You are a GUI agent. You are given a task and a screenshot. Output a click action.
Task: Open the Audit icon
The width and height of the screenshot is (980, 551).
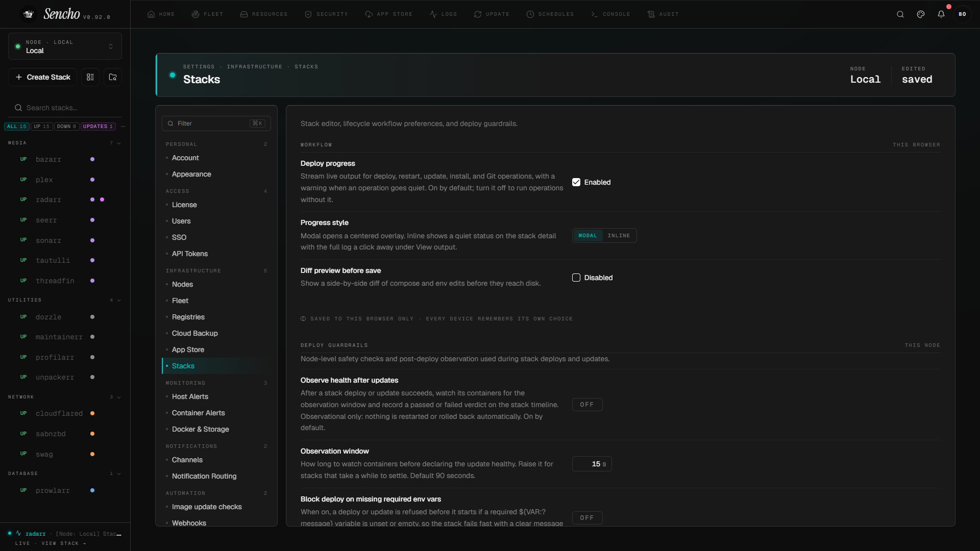coord(651,14)
